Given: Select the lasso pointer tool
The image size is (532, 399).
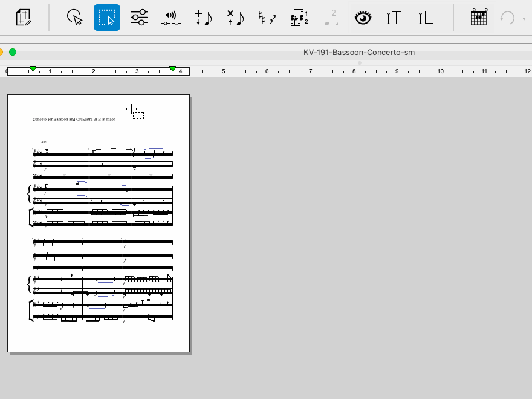Looking at the screenshot, I should tap(74, 18).
